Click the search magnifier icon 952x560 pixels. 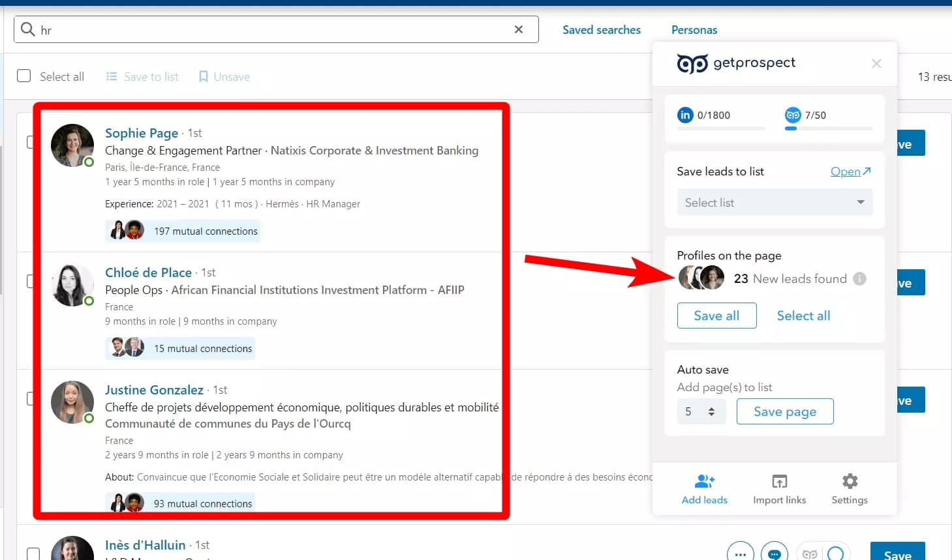pyautogui.click(x=27, y=29)
